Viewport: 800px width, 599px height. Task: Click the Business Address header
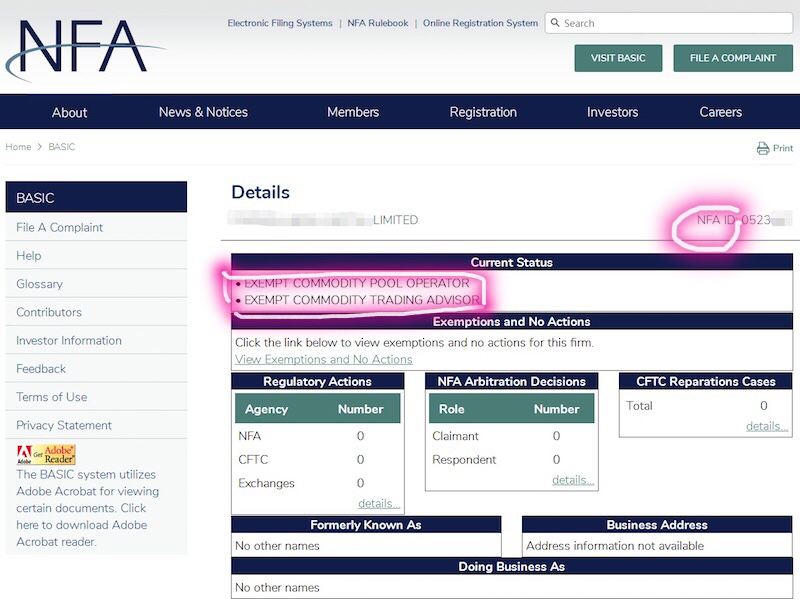tap(657, 525)
